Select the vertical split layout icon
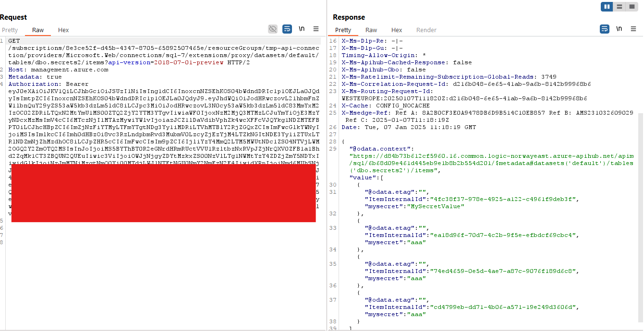This screenshot has height=331, width=644. [x=607, y=7]
